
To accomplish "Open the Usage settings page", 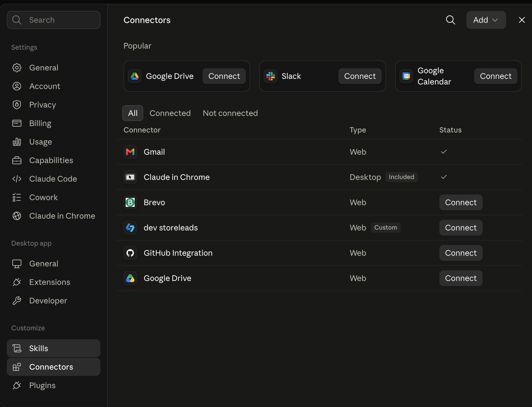I will [x=54, y=142].
